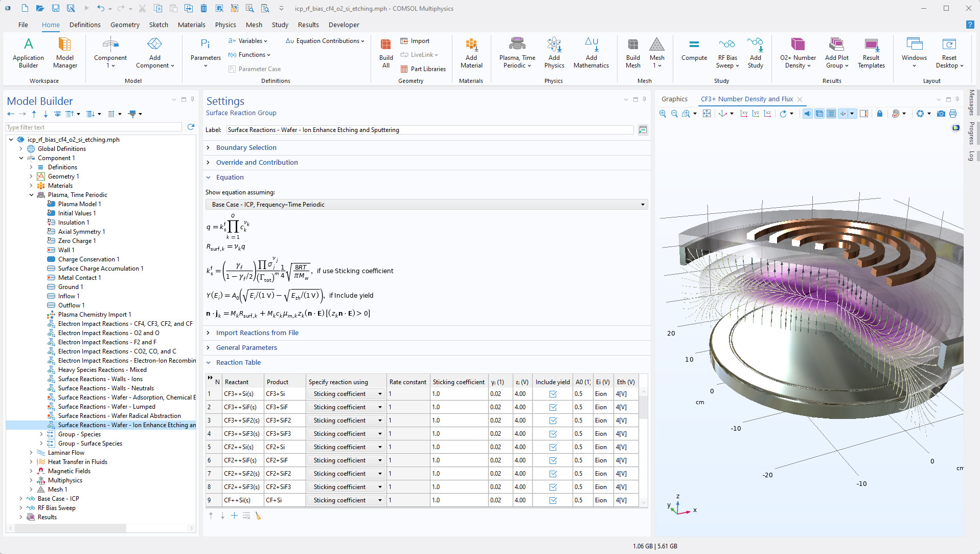Select Wall 1 node in model tree

pos(66,250)
